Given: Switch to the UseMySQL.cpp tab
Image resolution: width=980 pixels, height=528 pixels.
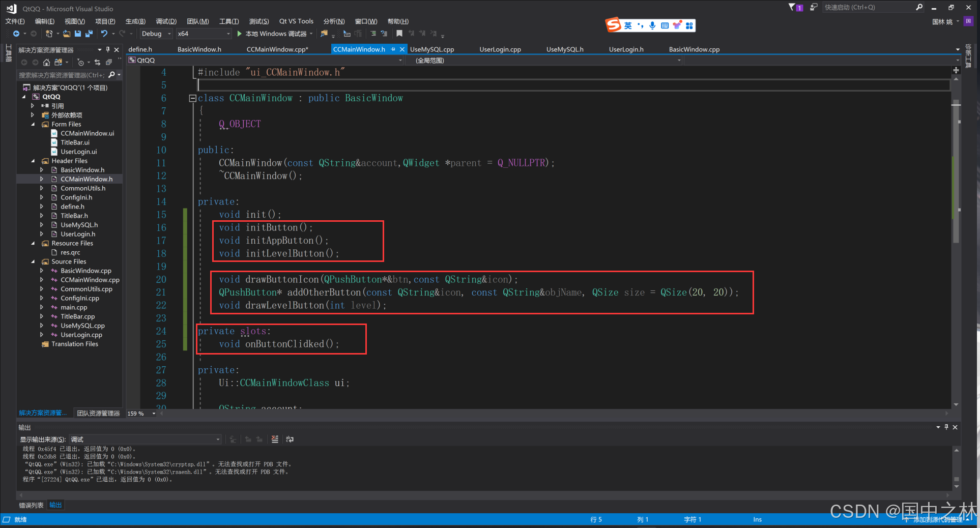Looking at the screenshot, I should (x=432, y=49).
